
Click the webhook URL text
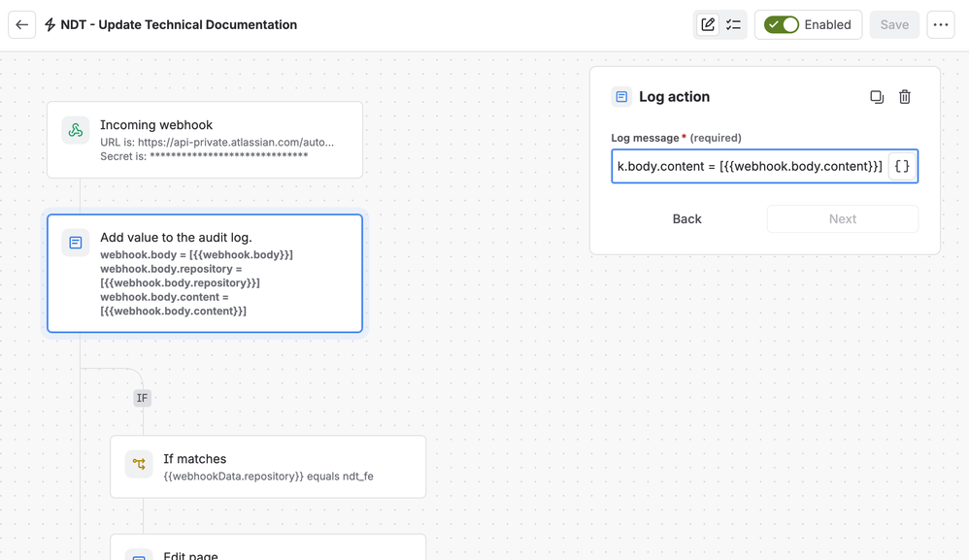tap(217, 142)
